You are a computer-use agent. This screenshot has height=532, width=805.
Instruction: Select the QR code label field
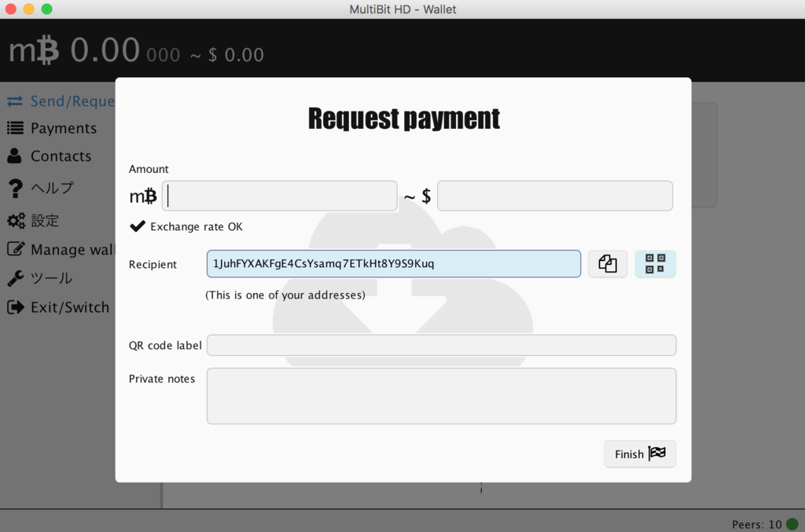pos(441,345)
